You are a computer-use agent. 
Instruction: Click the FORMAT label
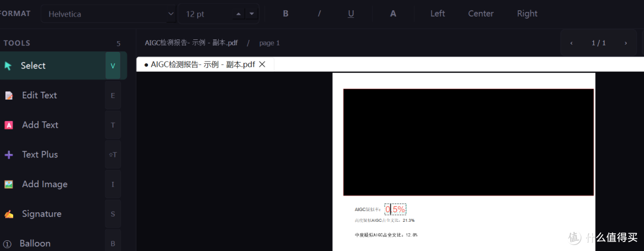(x=15, y=14)
